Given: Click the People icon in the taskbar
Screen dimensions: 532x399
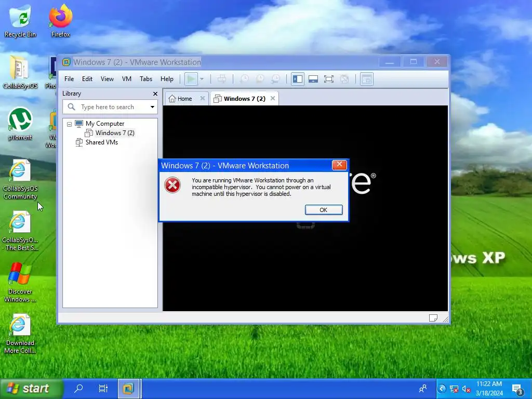Looking at the screenshot, I should click(423, 389).
